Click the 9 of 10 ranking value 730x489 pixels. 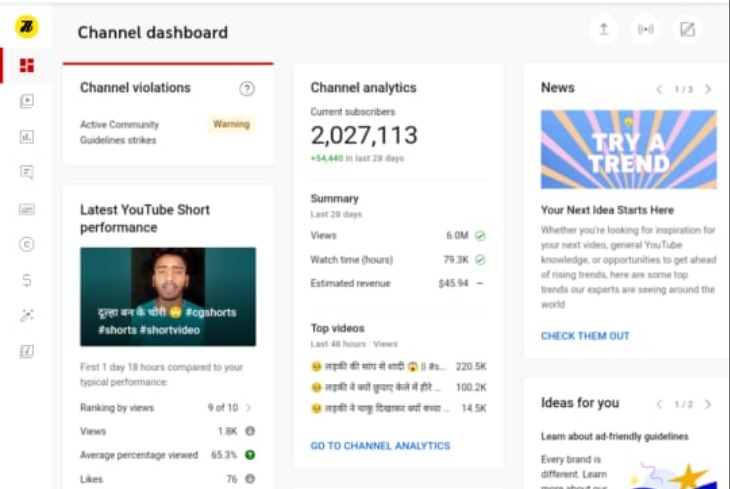pyautogui.click(x=223, y=408)
